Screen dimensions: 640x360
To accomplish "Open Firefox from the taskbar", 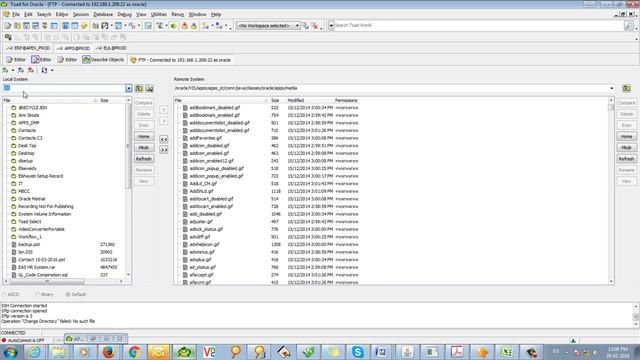I will 109,352.
